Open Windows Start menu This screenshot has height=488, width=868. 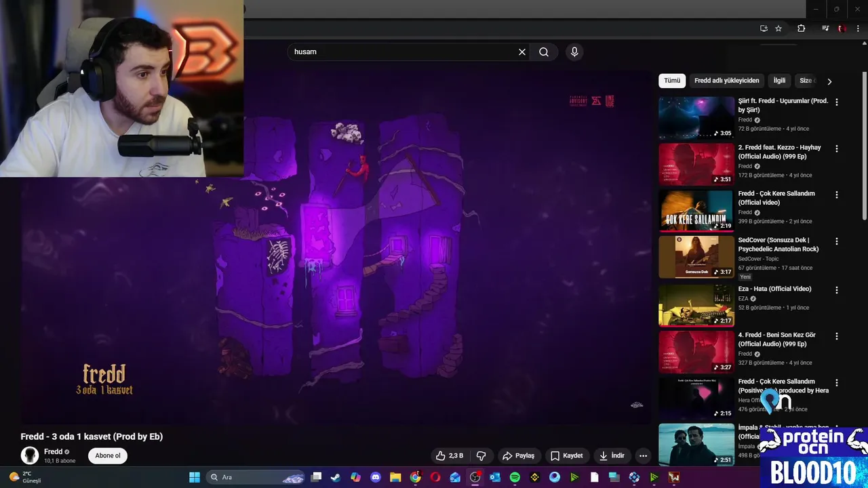tap(195, 477)
